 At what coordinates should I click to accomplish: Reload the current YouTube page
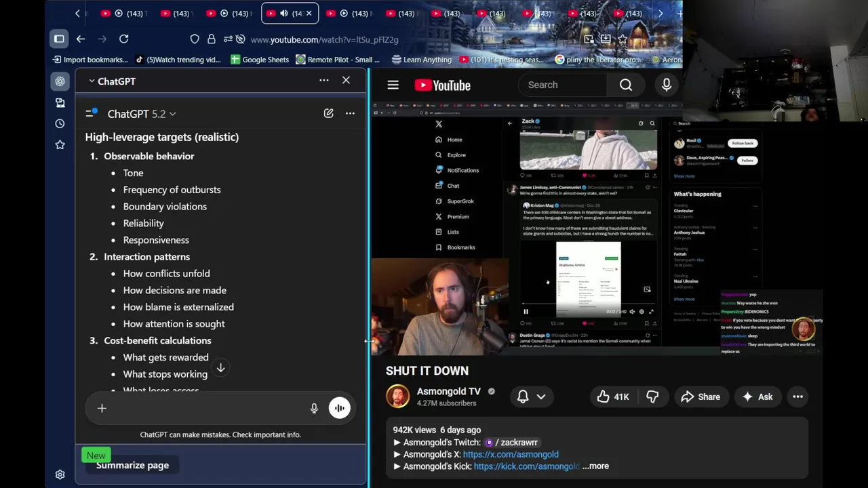coord(123,39)
